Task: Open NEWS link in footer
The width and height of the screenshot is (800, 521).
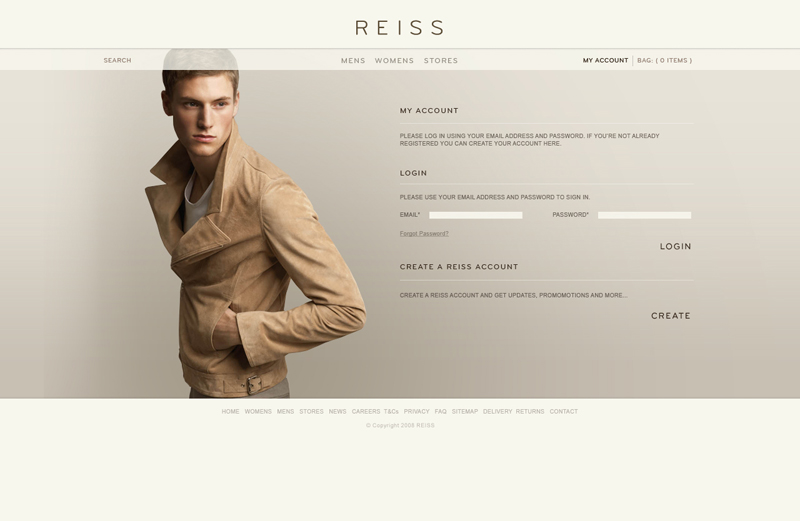Action: tap(337, 411)
